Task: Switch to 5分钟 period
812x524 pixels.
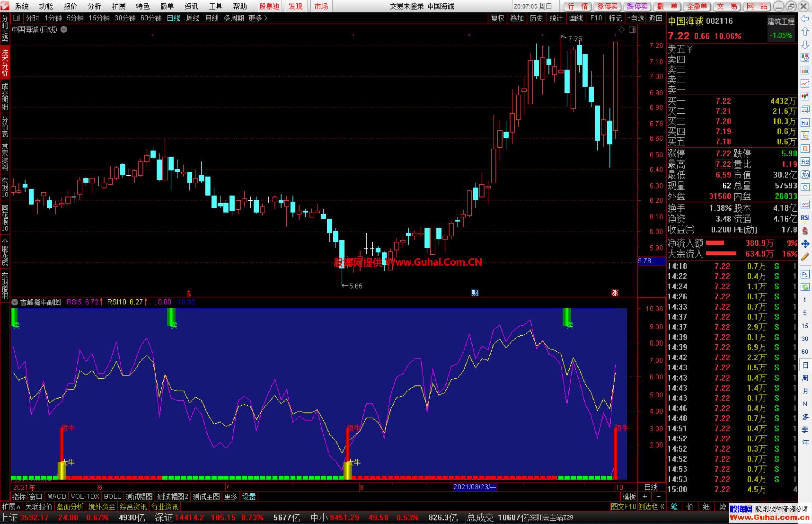Action: tap(75, 18)
